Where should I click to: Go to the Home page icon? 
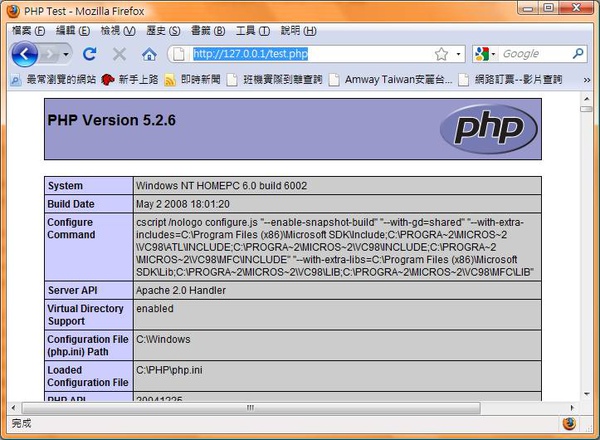(x=149, y=55)
